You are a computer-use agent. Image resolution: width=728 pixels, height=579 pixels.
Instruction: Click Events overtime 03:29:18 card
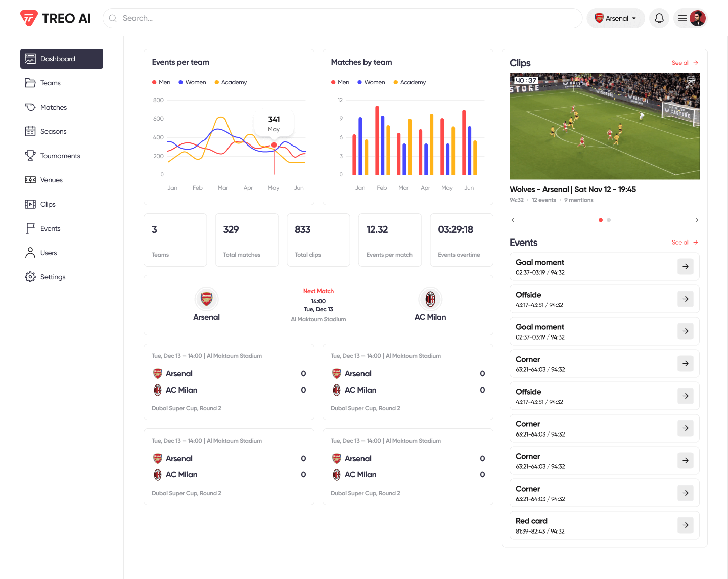point(462,240)
